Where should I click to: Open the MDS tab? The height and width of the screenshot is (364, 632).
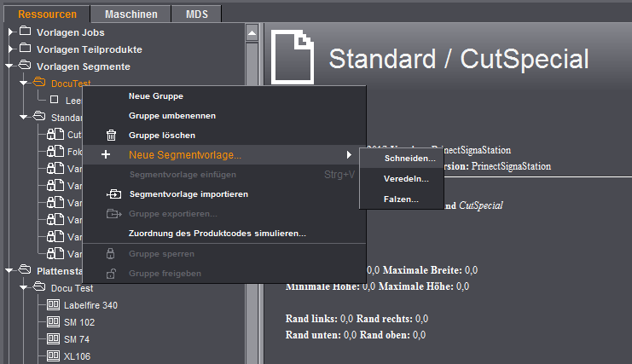pos(196,14)
